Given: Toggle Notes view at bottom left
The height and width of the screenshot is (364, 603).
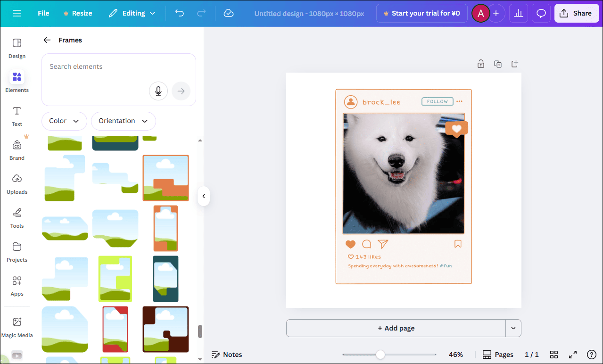Looking at the screenshot, I should (227, 354).
